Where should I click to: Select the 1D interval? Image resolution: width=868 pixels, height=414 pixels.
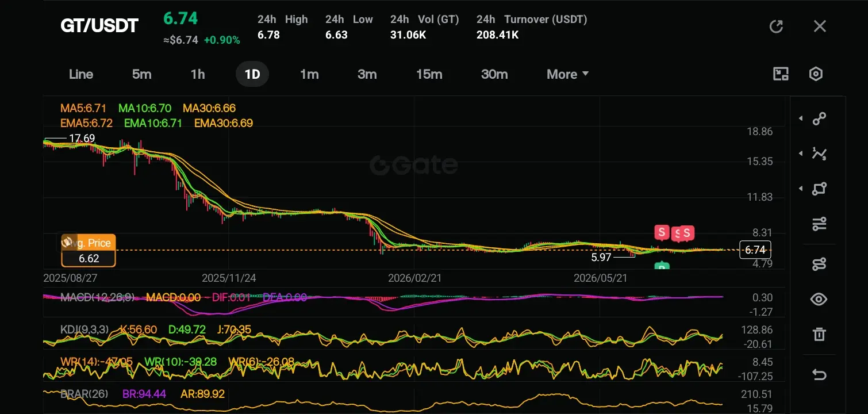[x=252, y=74]
